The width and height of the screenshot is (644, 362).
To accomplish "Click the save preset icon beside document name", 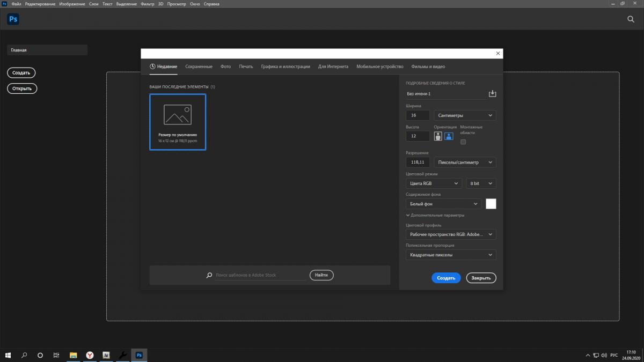I will pos(492,93).
